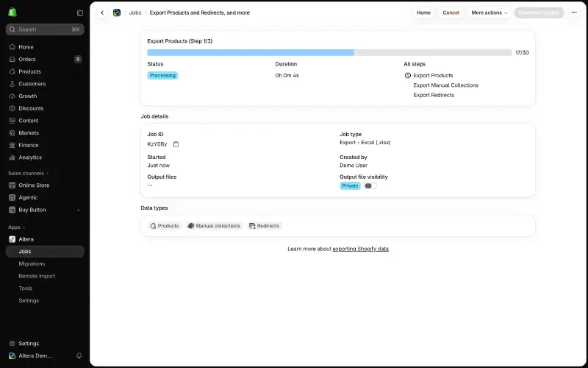
Task: Click the Processing status badge
Action: click(x=162, y=76)
